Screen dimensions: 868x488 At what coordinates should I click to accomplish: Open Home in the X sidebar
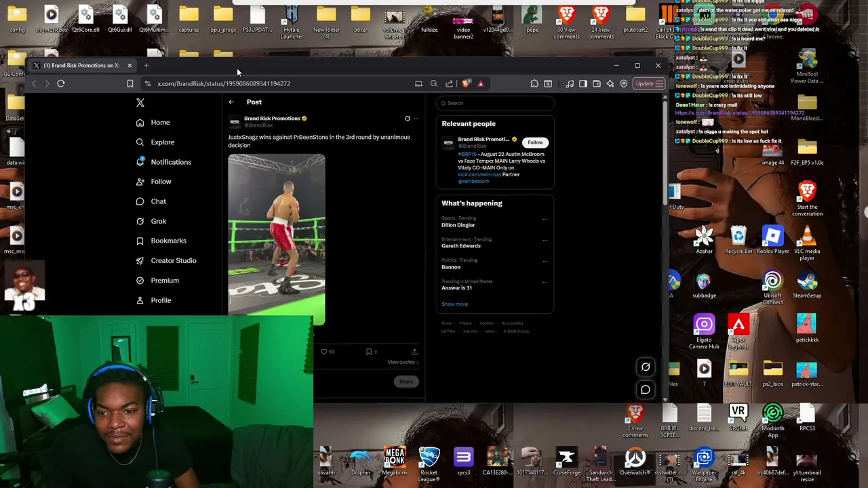pos(153,122)
